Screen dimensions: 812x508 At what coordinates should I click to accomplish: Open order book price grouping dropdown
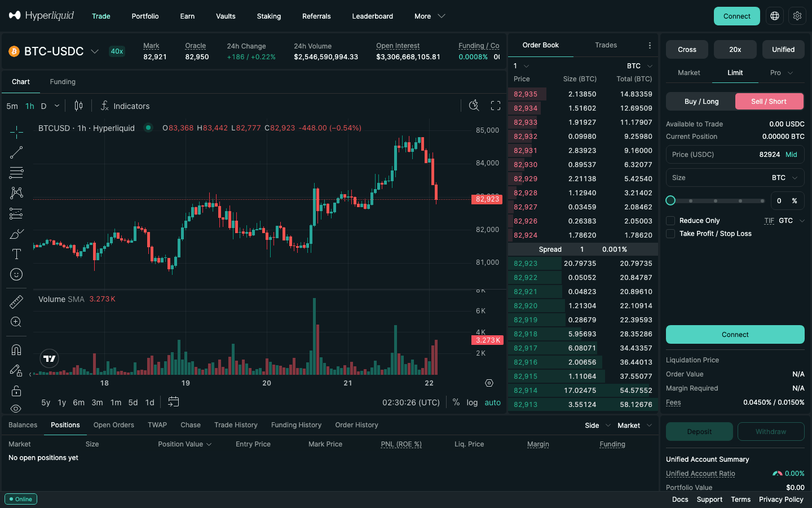click(521, 66)
